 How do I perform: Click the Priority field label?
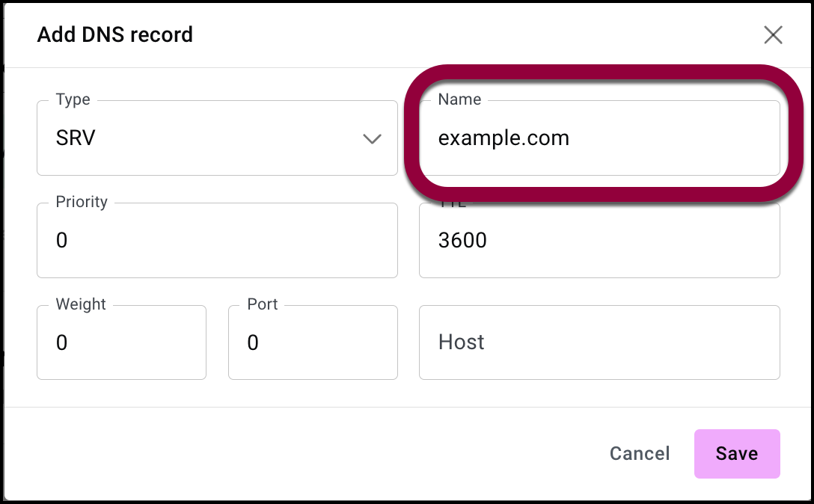coord(82,202)
